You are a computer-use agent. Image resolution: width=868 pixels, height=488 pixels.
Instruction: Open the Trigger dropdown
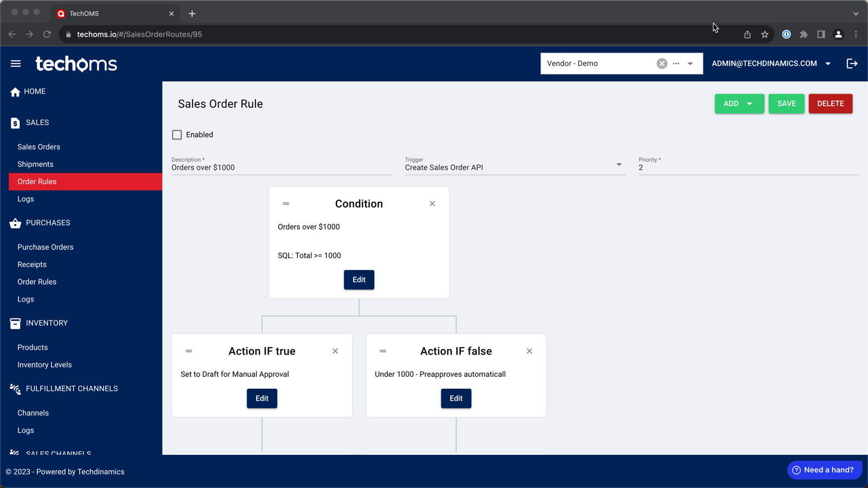click(x=618, y=165)
